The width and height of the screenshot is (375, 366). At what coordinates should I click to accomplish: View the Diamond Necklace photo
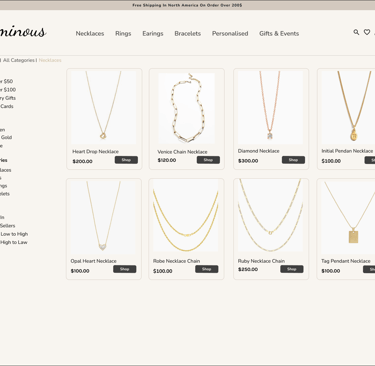[270, 107]
